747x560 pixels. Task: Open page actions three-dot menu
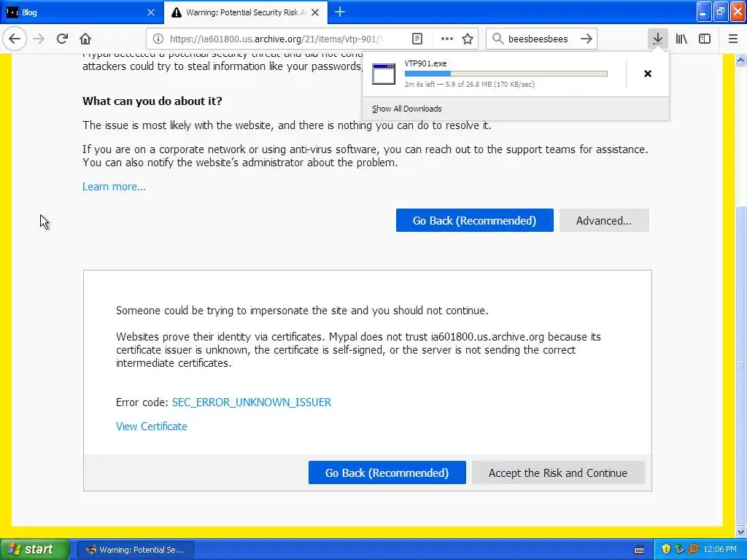pos(447,39)
